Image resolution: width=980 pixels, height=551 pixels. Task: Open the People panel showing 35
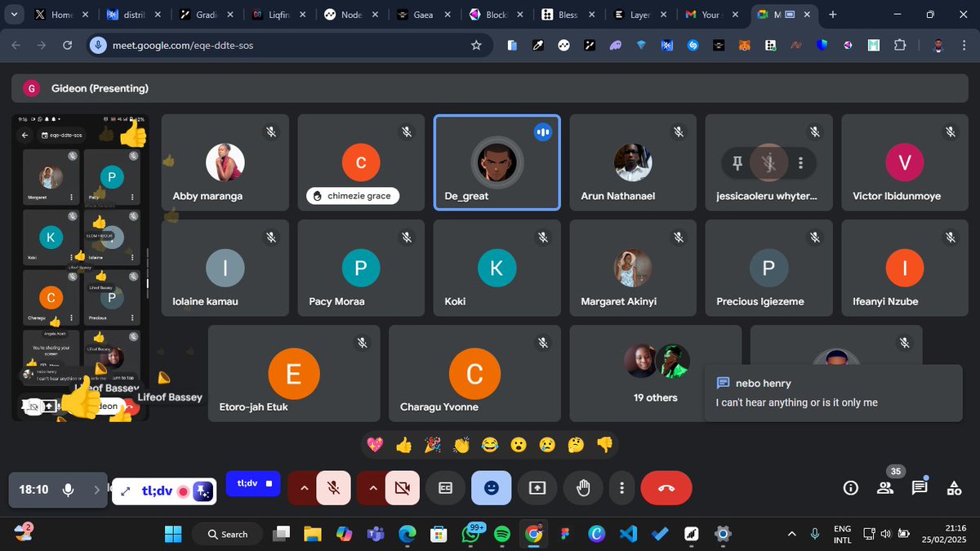[885, 488]
